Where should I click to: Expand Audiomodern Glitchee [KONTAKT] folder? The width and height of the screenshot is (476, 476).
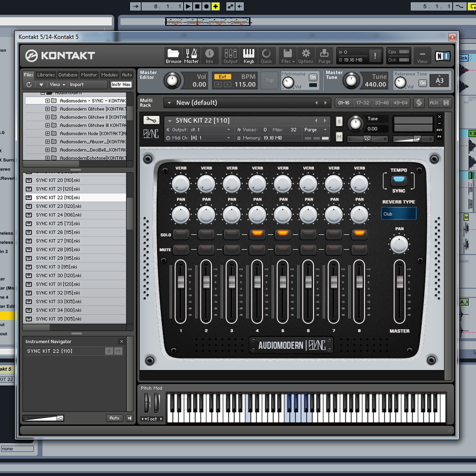tap(47, 109)
